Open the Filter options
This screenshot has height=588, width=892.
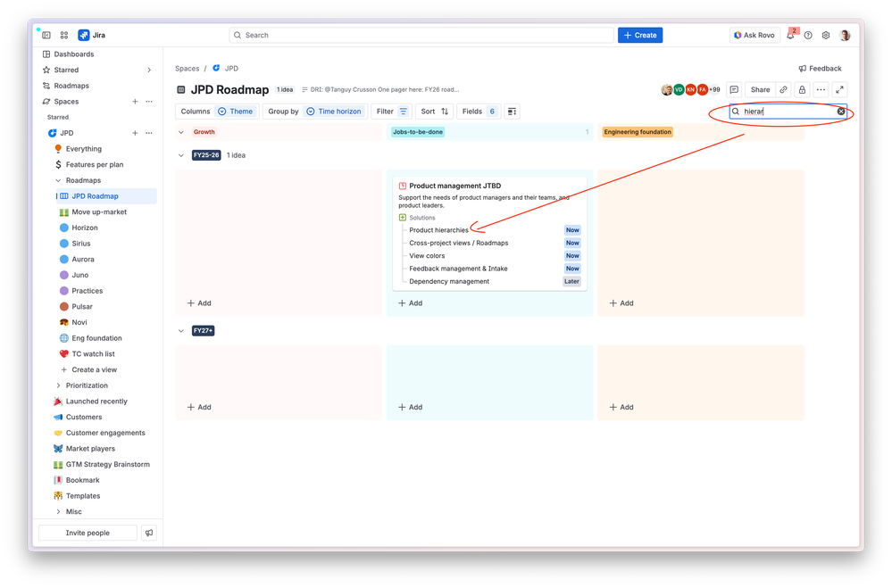[x=392, y=112]
